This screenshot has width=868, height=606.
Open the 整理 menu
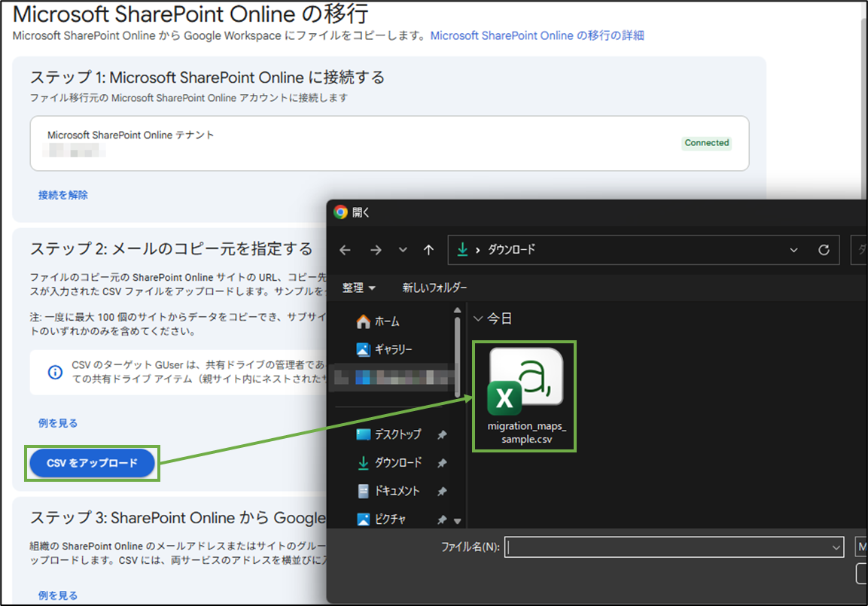[x=358, y=288]
